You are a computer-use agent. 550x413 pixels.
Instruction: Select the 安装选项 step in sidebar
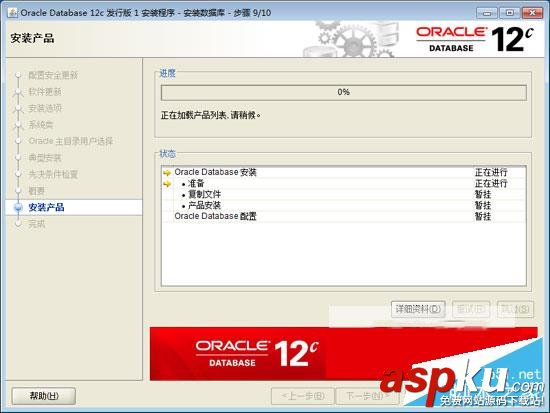coord(45,108)
